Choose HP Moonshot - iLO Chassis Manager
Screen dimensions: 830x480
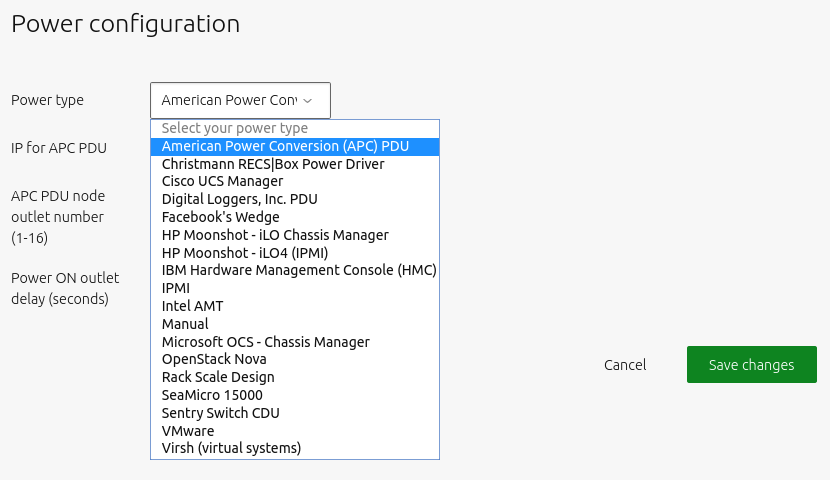click(275, 235)
